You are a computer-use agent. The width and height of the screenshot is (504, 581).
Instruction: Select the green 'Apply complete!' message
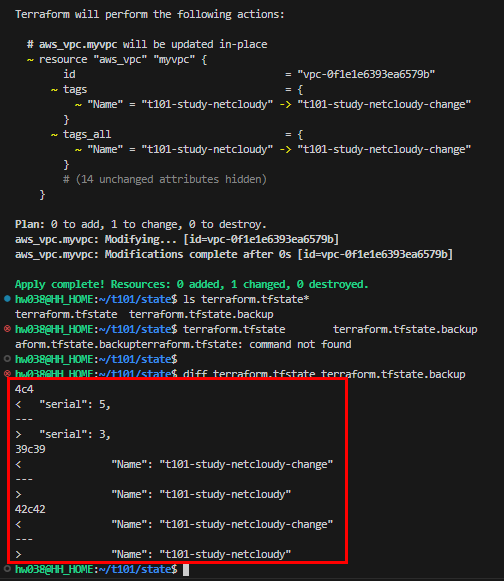coord(192,285)
